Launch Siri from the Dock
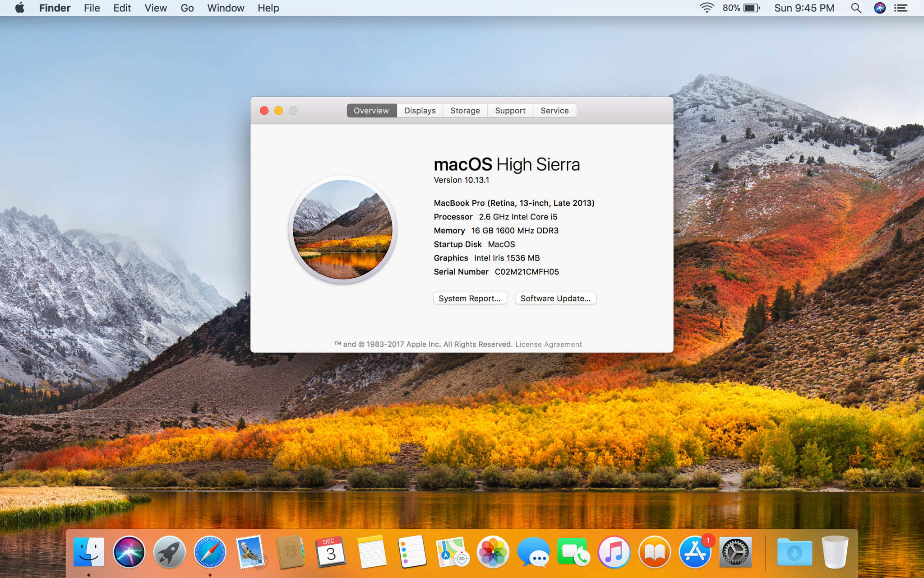The height and width of the screenshot is (578, 924). (x=129, y=552)
